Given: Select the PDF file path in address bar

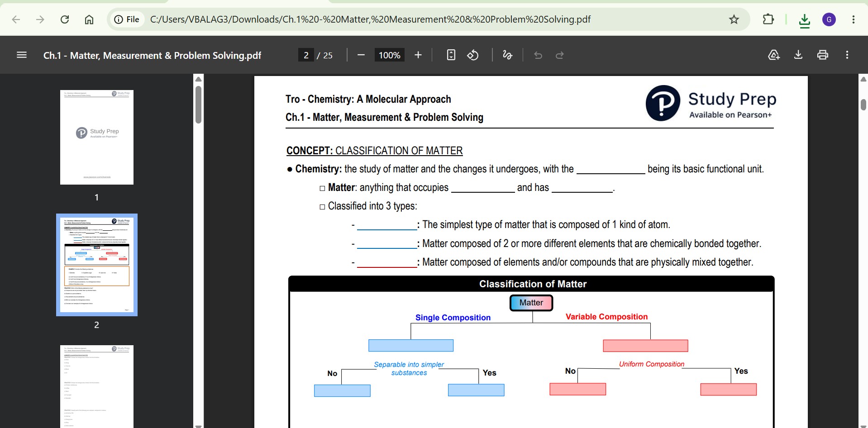Looking at the screenshot, I should pos(370,19).
